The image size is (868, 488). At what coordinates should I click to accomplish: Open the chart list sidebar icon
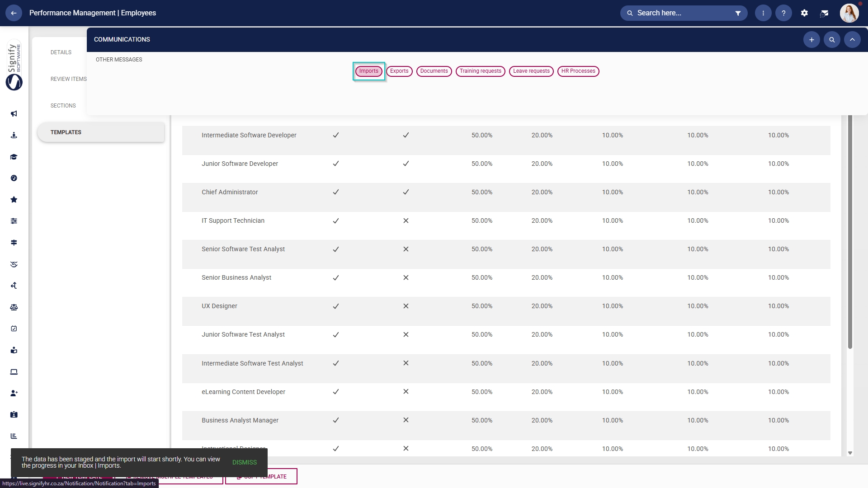click(x=14, y=436)
